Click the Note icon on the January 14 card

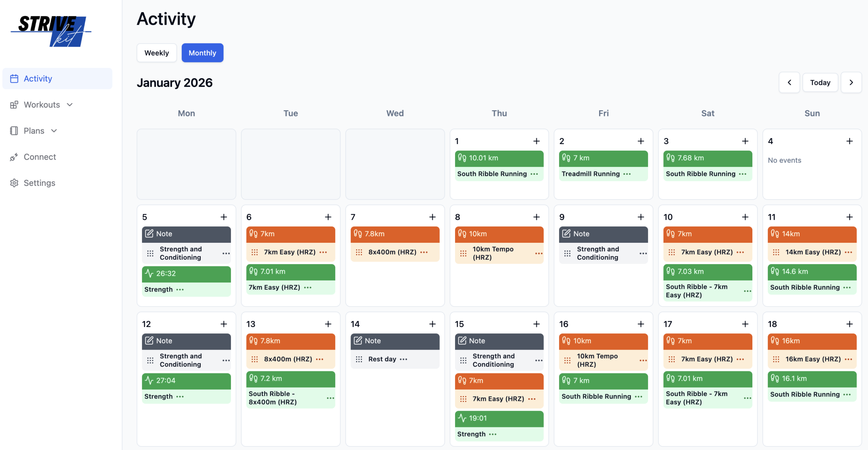[358, 341]
